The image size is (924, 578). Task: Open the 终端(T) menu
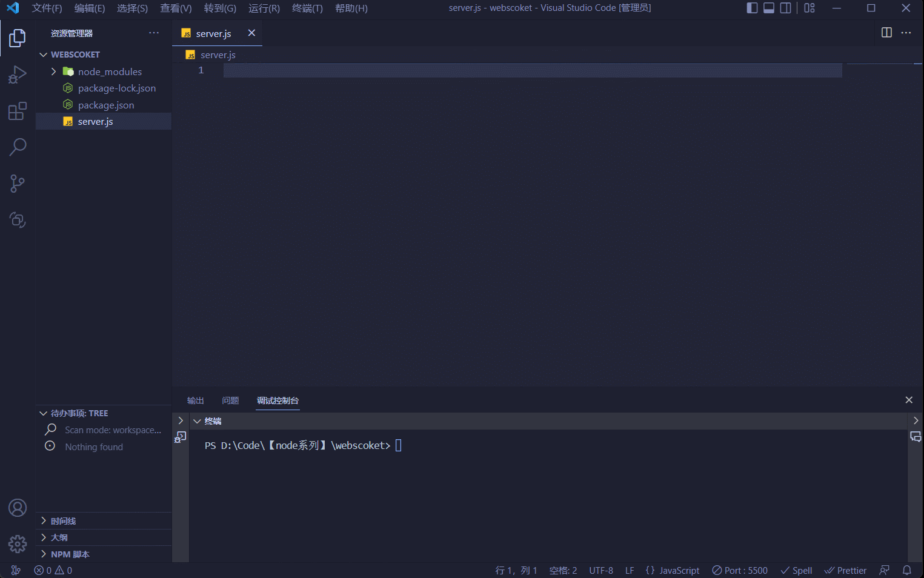[307, 8]
